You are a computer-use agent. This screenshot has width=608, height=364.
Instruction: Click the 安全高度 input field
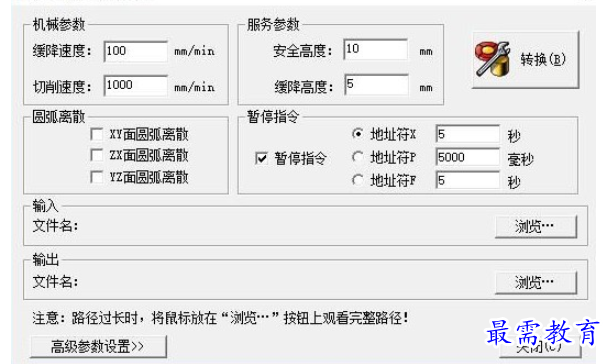375,49
